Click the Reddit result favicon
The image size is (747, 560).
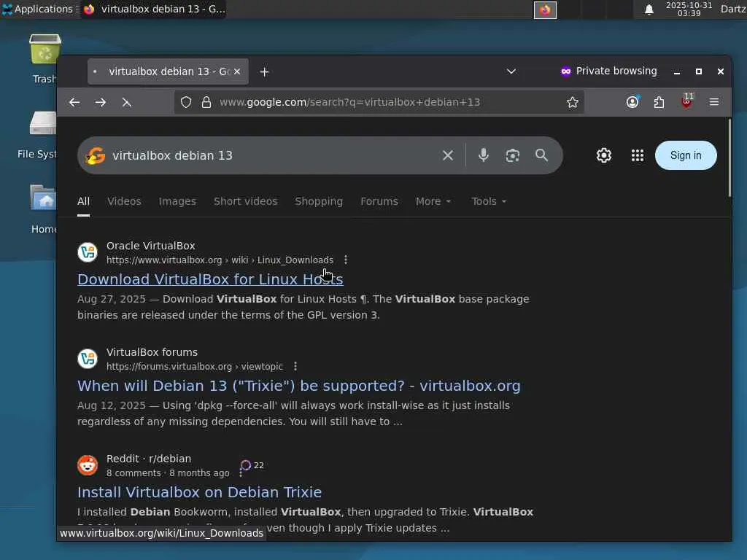click(x=88, y=465)
